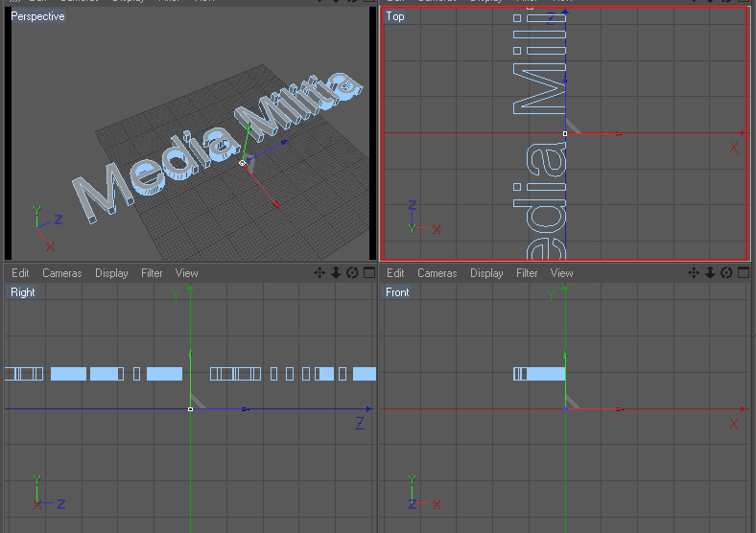Select the extruded text block in Front view

tap(539, 374)
